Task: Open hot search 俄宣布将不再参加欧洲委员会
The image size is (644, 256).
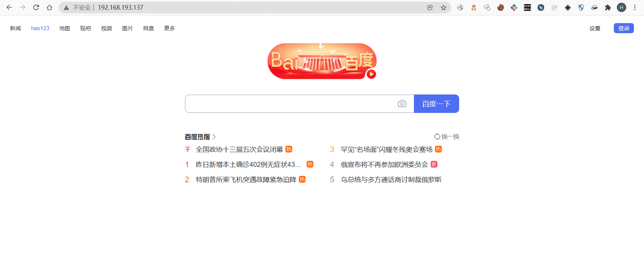Action: point(384,165)
